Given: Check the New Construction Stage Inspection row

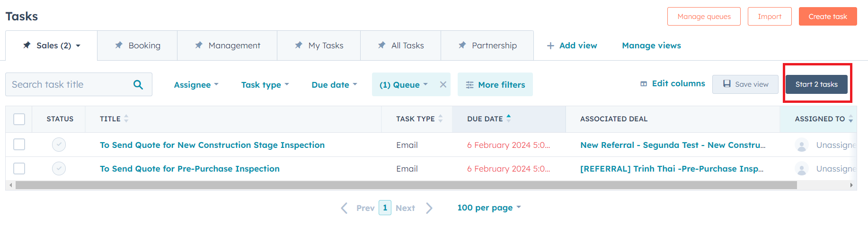Looking at the screenshot, I should pyautogui.click(x=19, y=145).
